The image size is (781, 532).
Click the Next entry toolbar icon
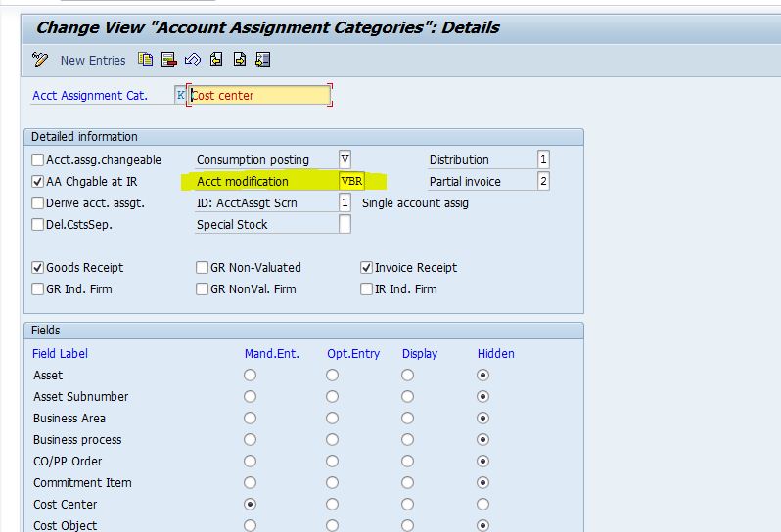[240, 60]
